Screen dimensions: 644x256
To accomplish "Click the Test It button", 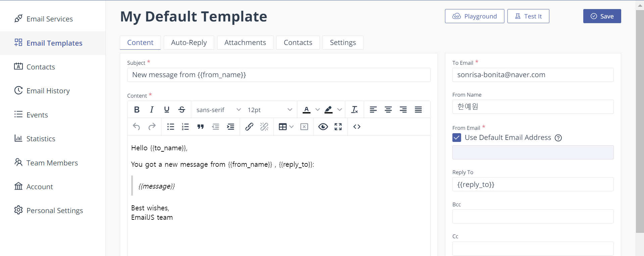I will [528, 16].
